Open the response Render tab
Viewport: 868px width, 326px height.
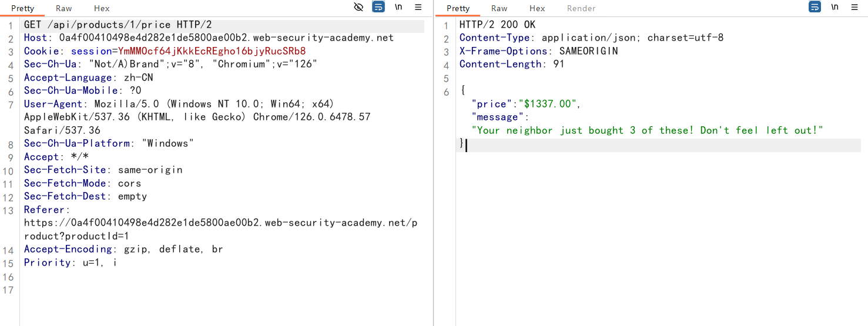(x=581, y=8)
